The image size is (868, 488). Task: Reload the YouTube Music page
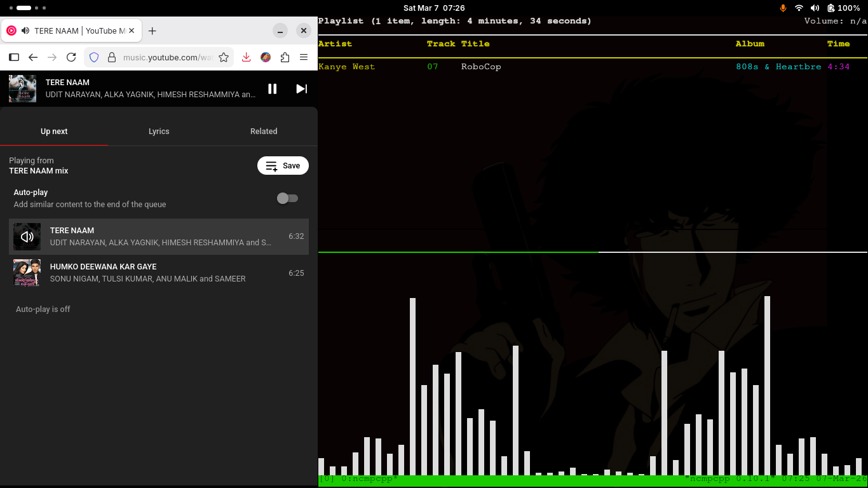pos(71,57)
